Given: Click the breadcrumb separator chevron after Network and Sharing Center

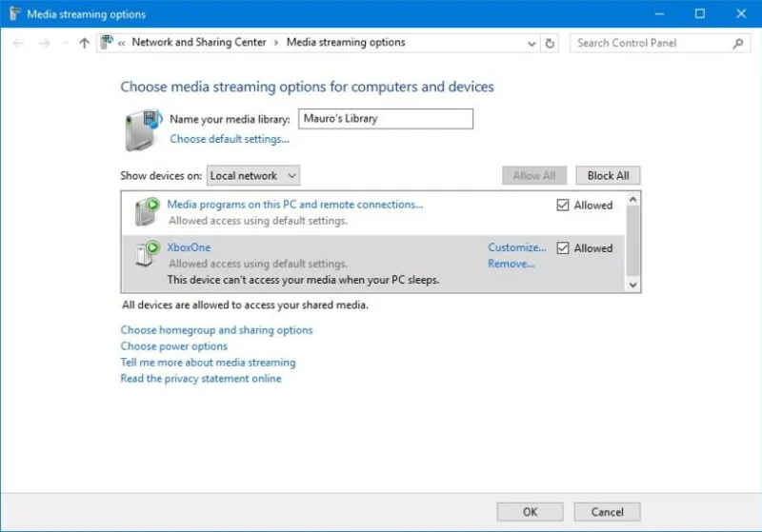Looking at the screenshot, I should (x=276, y=43).
